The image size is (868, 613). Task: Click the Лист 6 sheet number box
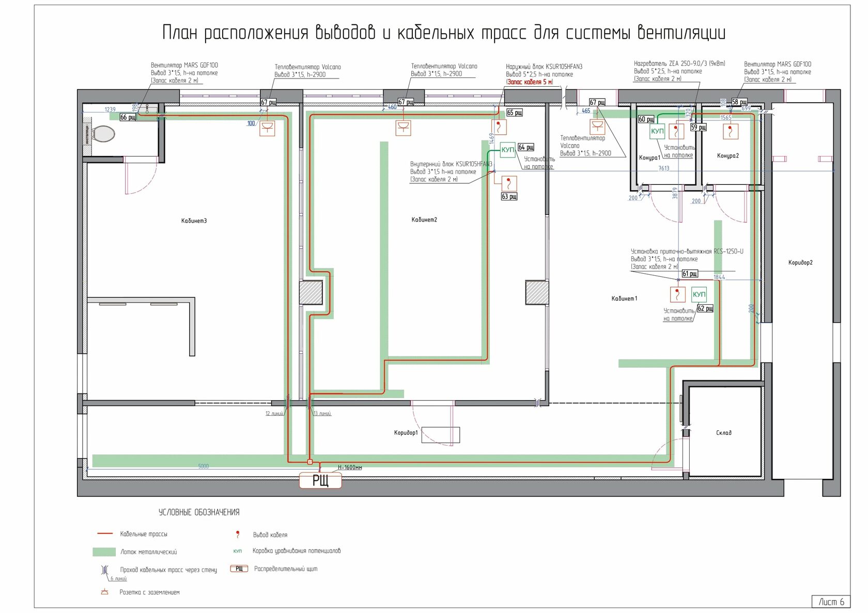(831, 601)
